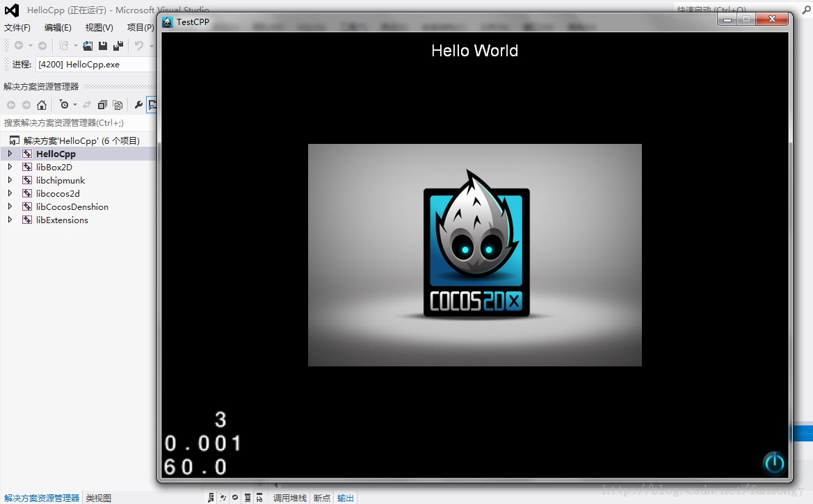The height and width of the screenshot is (504, 813).
Task: Click the libcocos2d project icon
Action: click(x=27, y=193)
